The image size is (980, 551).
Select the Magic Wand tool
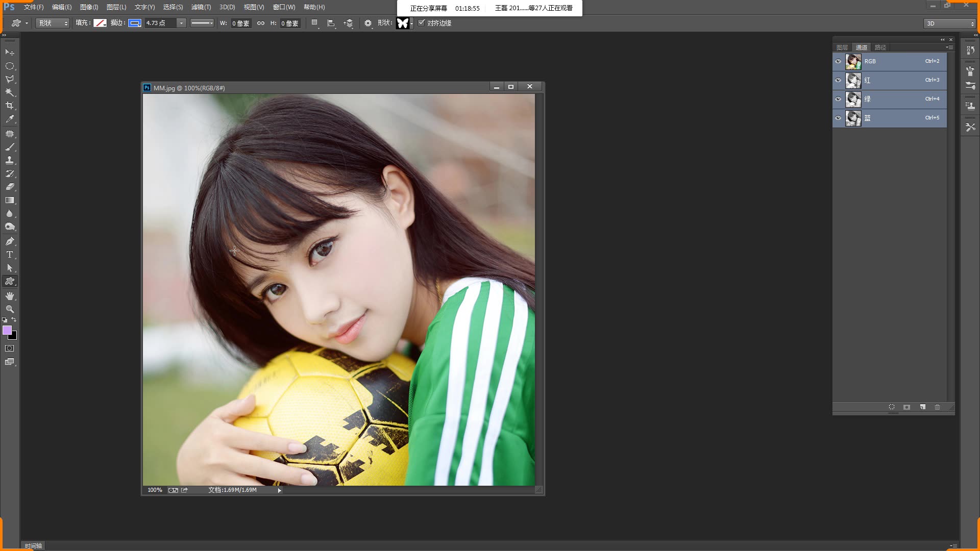[10, 92]
